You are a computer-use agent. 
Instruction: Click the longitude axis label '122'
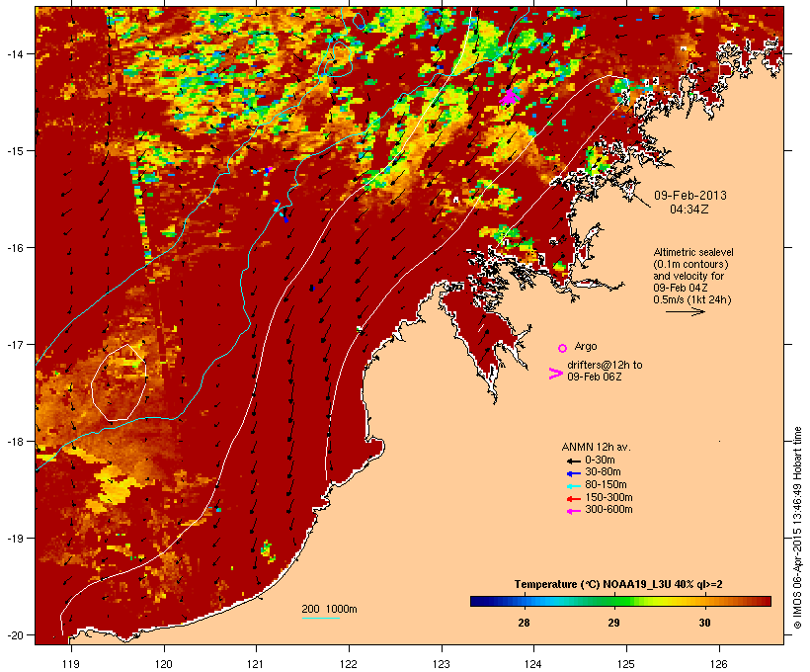pos(349,664)
